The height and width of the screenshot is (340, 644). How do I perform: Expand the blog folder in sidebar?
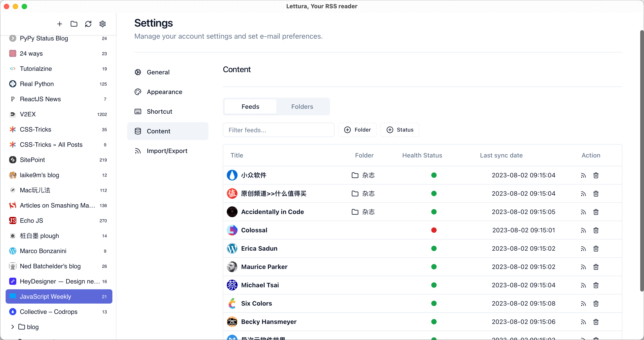pos(13,327)
